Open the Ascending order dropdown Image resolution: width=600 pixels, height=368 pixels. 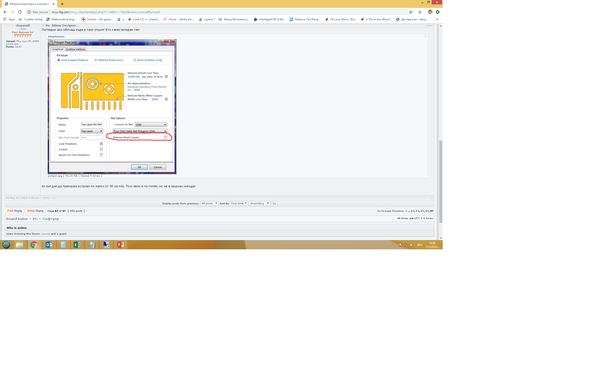(x=259, y=204)
